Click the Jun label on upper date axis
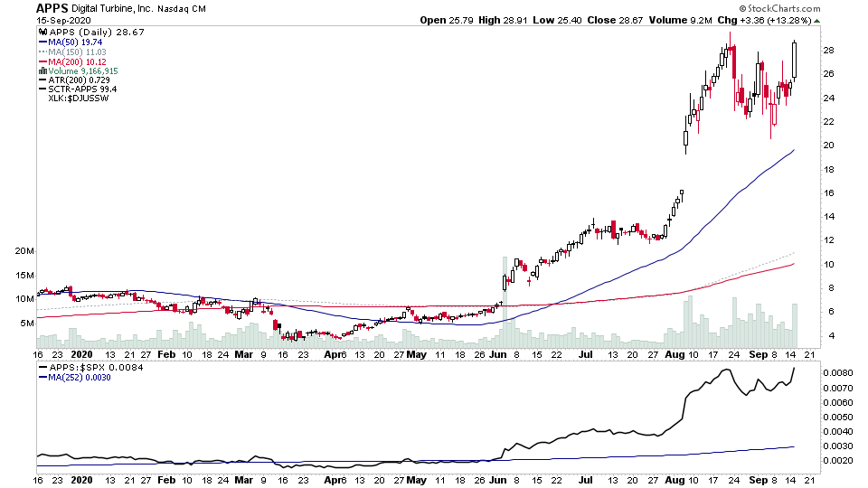Viewport: 868px width, 488px height. pyautogui.click(x=498, y=354)
